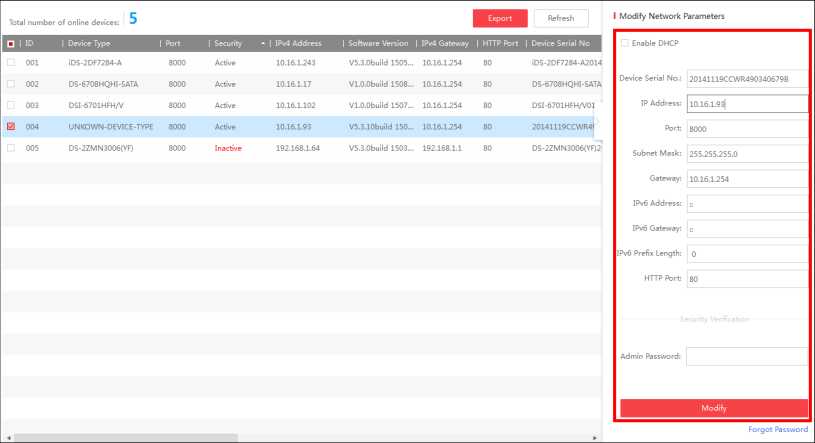This screenshot has width=815, height=443.
Task: Focus the Gateway input field
Action: coord(746,179)
